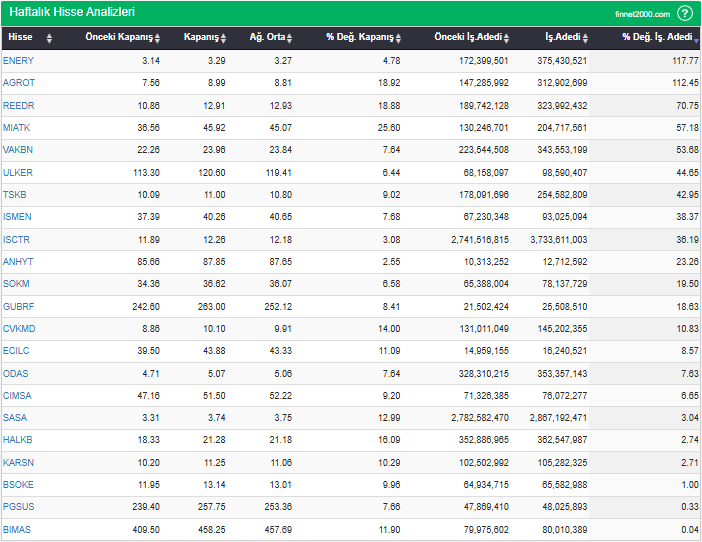The height and width of the screenshot is (542, 702).
Task: Open the MIATK stock link
Action: (x=17, y=128)
